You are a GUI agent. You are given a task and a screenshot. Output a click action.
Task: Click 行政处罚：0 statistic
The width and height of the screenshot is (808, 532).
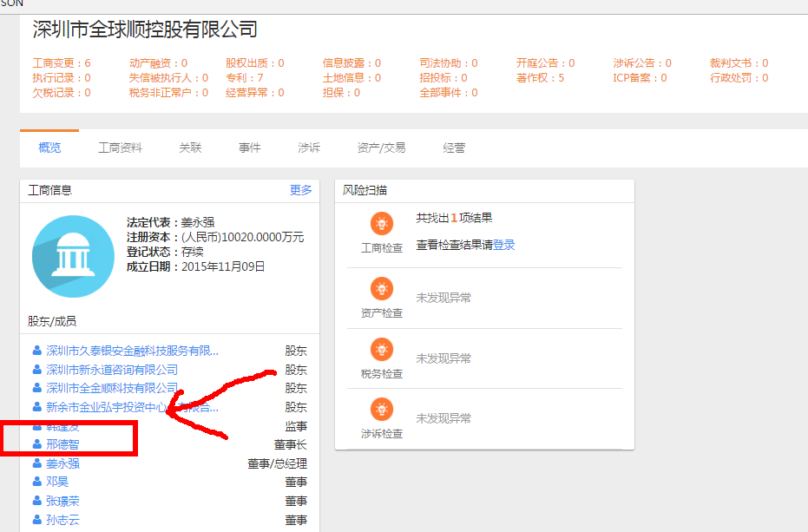[x=739, y=78]
